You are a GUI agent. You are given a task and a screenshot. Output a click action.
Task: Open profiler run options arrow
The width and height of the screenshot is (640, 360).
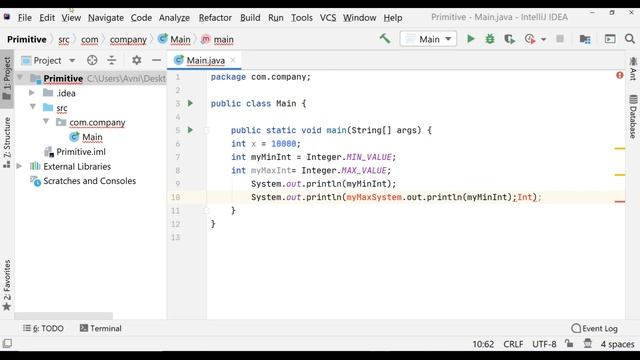coord(543,40)
